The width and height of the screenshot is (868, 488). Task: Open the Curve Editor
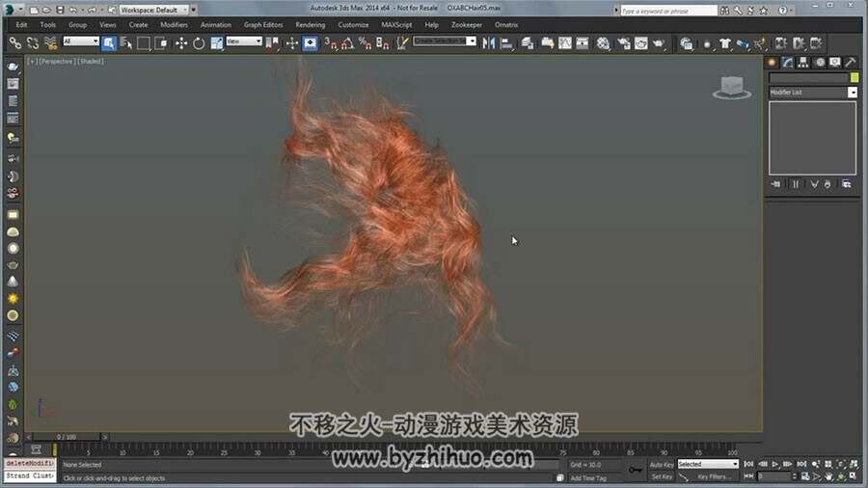[x=564, y=43]
